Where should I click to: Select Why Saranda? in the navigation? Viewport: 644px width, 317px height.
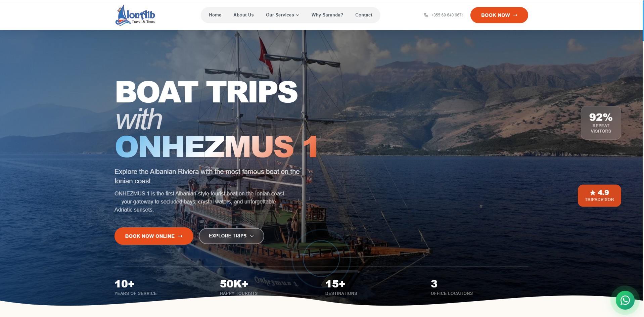(327, 15)
